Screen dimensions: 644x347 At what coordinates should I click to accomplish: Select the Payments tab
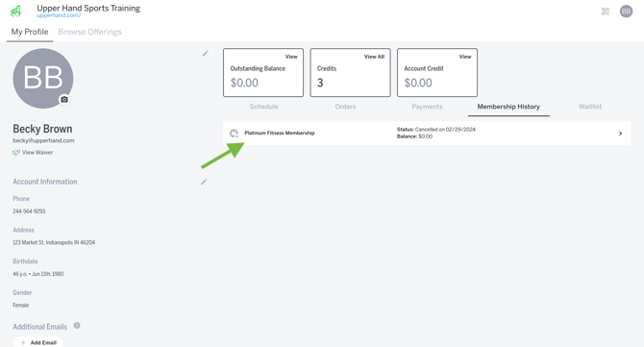(427, 107)
